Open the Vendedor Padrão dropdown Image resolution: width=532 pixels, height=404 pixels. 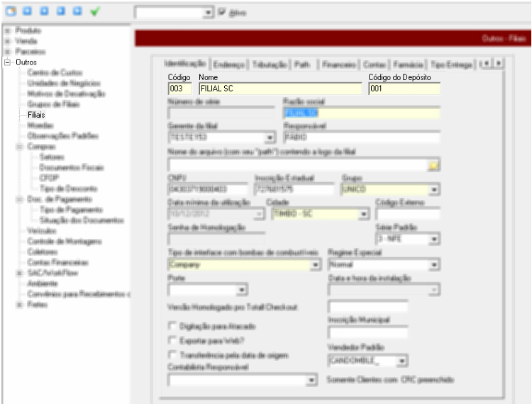point(401,361)
